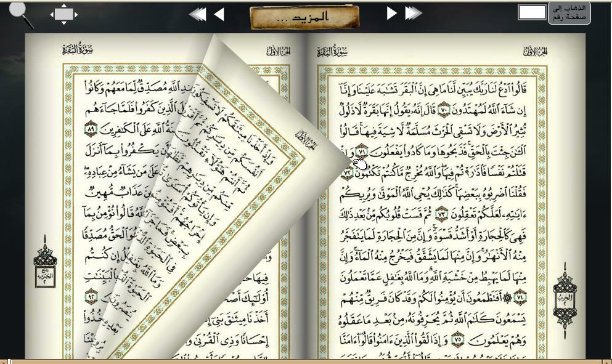Click the سورة البقرة header on left page
The image size is (612, 364).
[78, 49]
